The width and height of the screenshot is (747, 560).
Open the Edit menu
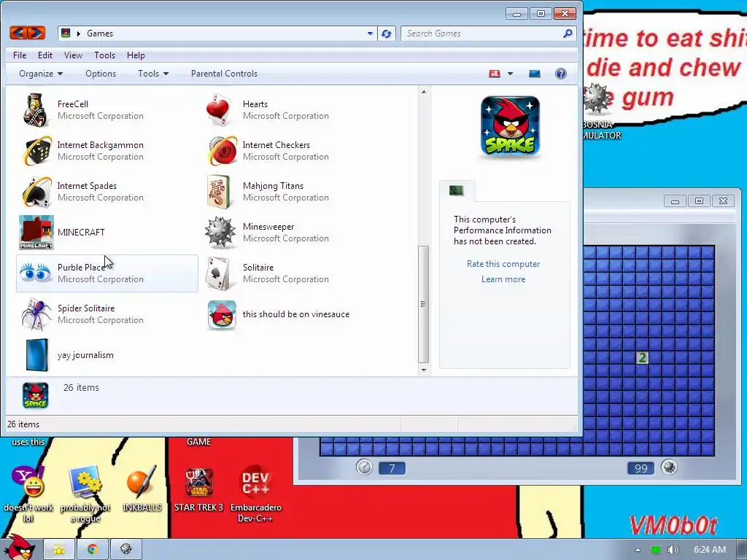point(45,55)
